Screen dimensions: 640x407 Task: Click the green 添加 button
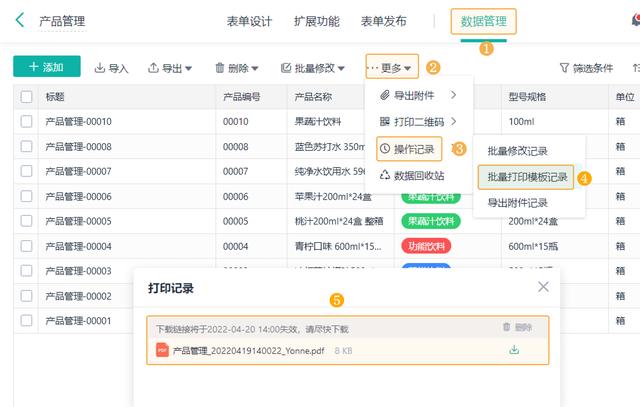(47, 67)
